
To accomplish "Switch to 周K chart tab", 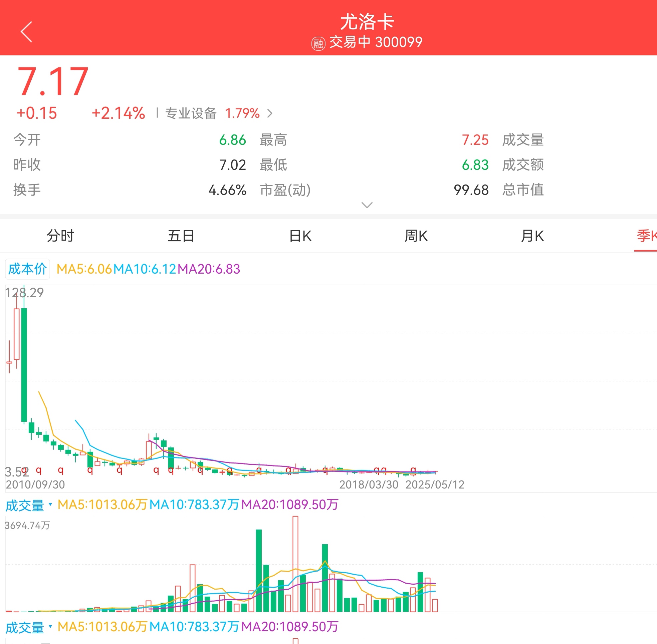I will click(x=416, y=236).
